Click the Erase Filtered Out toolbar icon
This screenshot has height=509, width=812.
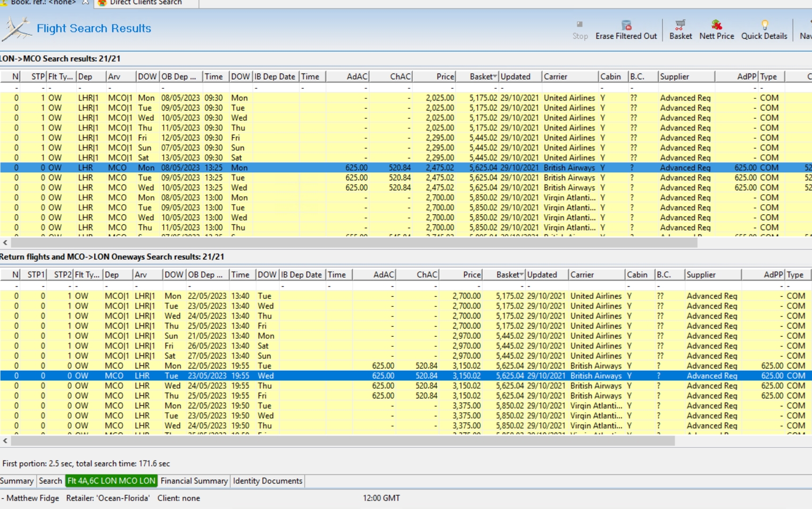[626, 25]
